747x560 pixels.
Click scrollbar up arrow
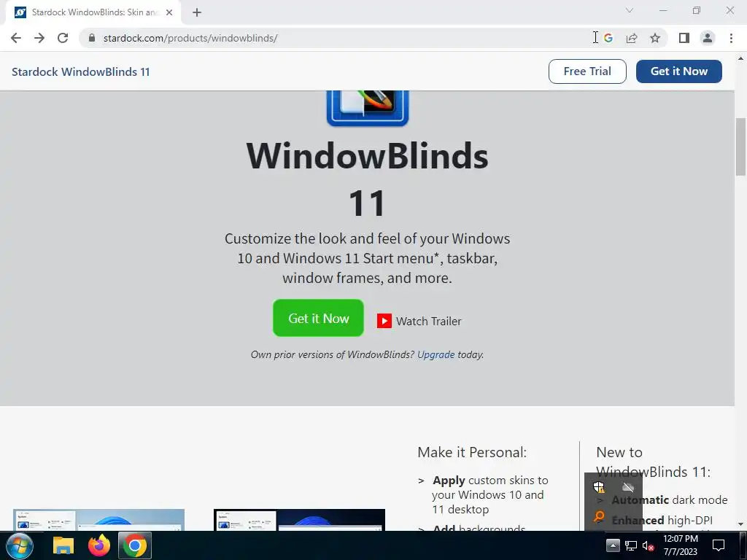pyautogui.click(x=740, y=58)
